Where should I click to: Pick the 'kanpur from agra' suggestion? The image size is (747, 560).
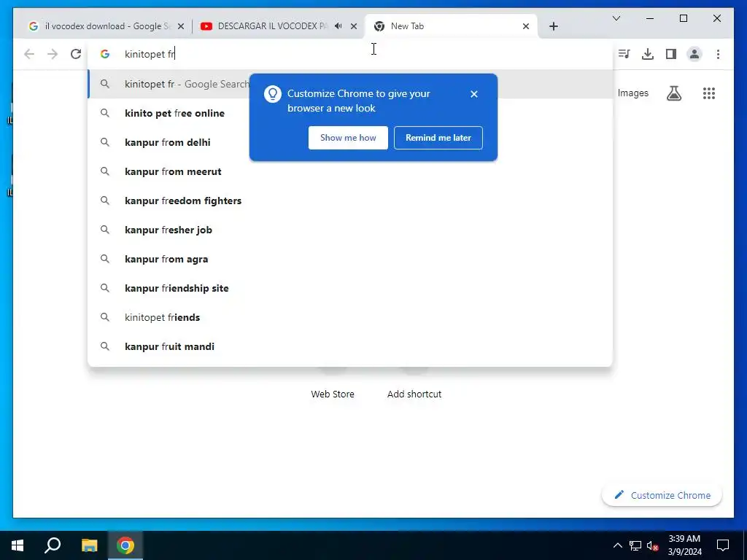349,259
